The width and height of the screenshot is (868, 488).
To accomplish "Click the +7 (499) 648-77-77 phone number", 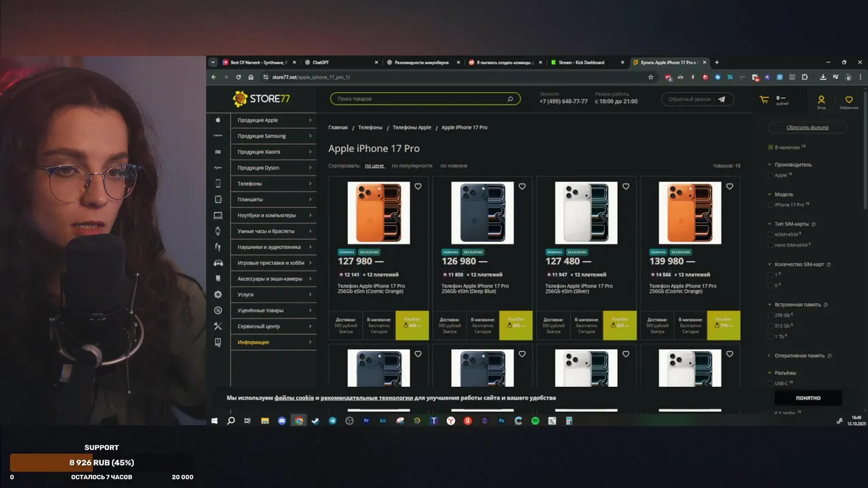I will 564,101.
